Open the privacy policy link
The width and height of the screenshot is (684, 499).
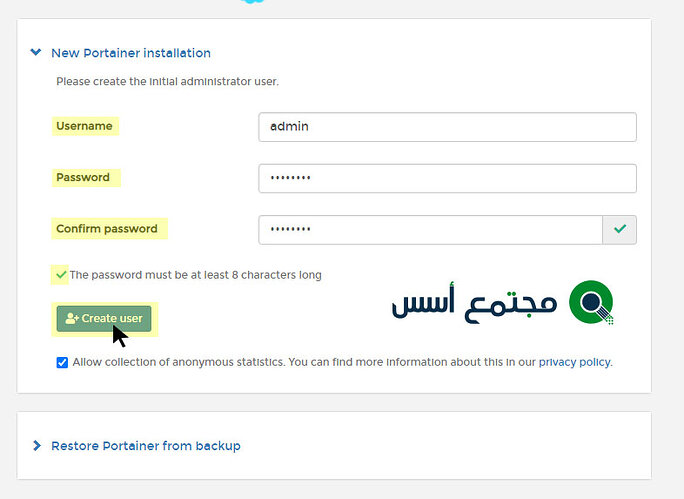(x=574, y=362)
